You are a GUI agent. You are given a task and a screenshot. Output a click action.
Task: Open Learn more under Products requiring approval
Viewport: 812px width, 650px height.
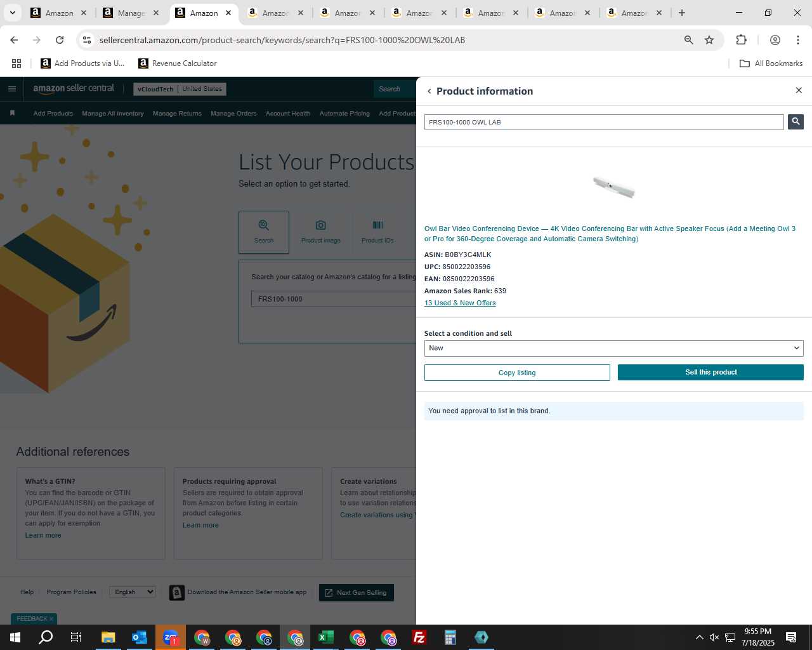(x=200, y=525)
